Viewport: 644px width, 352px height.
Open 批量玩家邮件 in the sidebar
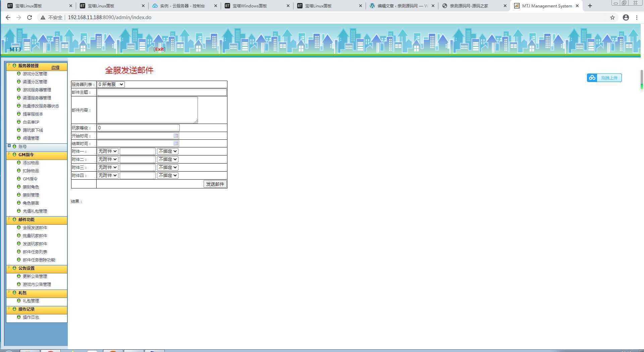click(x=35, y=236)
